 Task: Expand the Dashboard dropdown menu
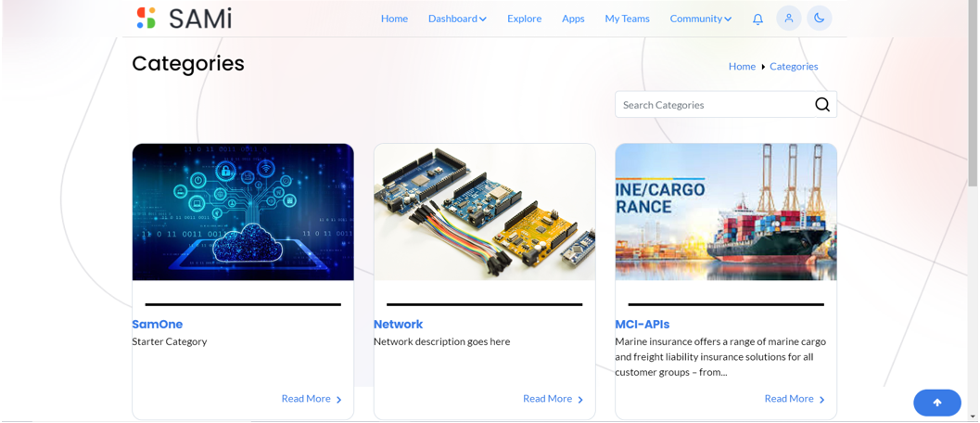457,19
